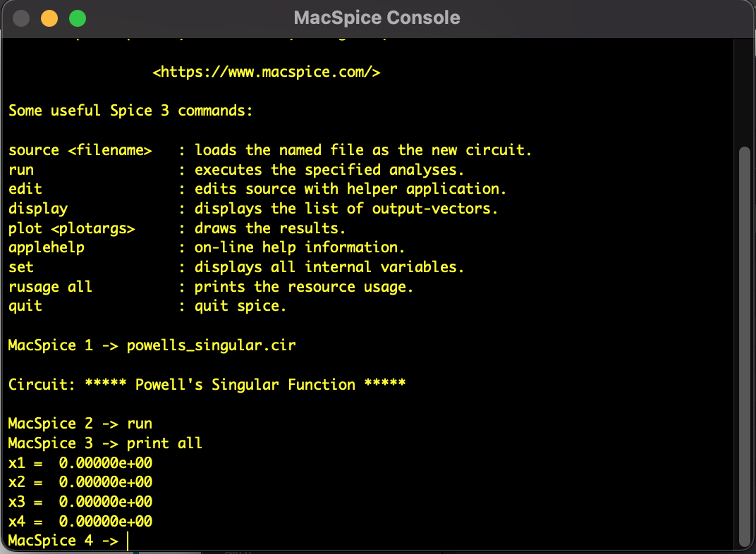Click the x1 output value line

tap(80, 463)
